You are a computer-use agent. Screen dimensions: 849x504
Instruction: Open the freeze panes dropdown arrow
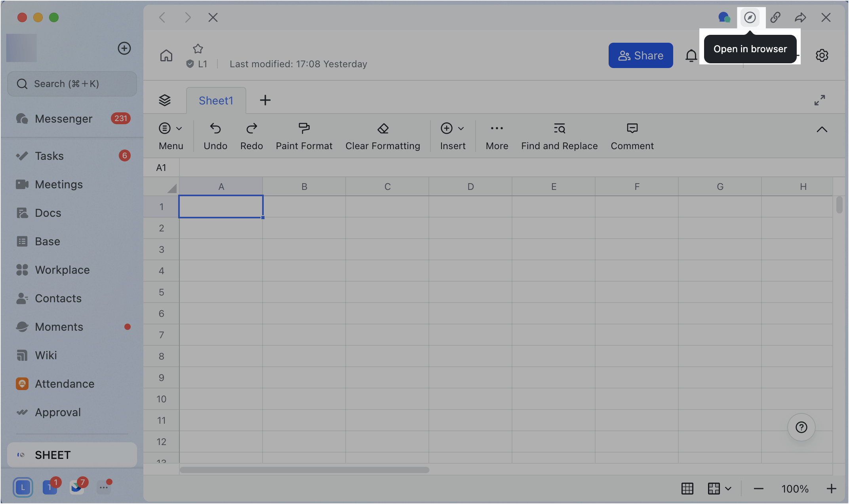[x=728, y=489]
